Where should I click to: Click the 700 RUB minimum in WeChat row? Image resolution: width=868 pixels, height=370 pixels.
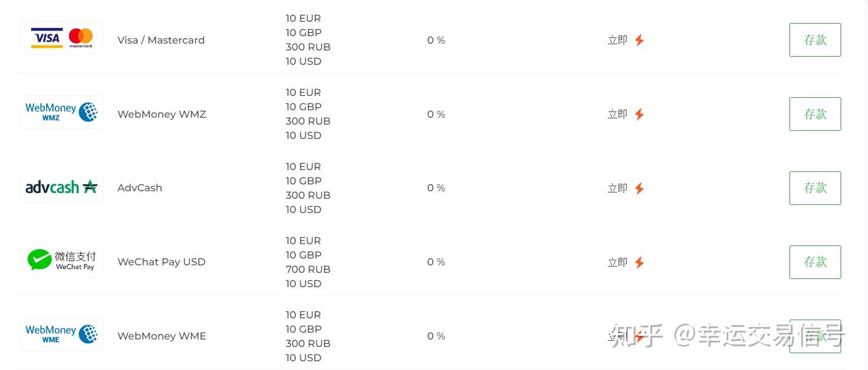coord(308,269)
